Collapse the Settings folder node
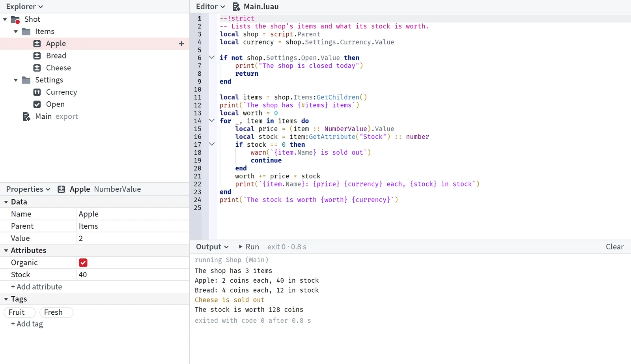 point(16,80)
